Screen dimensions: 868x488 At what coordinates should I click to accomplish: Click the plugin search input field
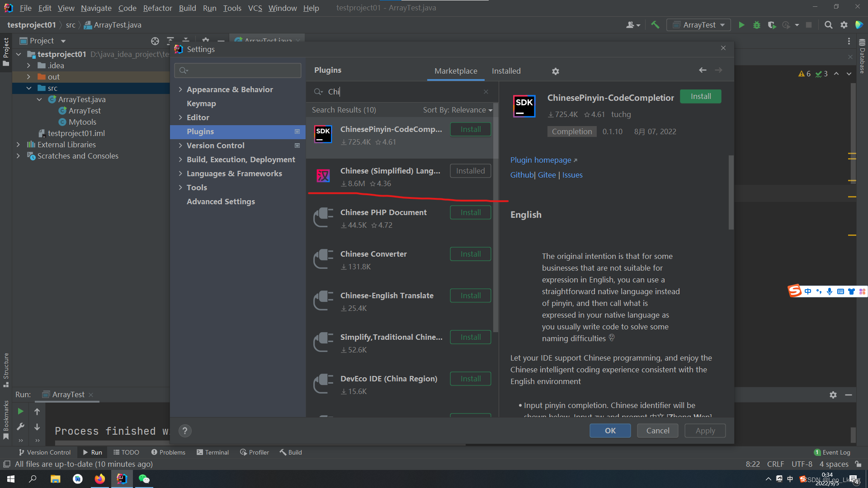pyautogui.click(x=402, y=92)
